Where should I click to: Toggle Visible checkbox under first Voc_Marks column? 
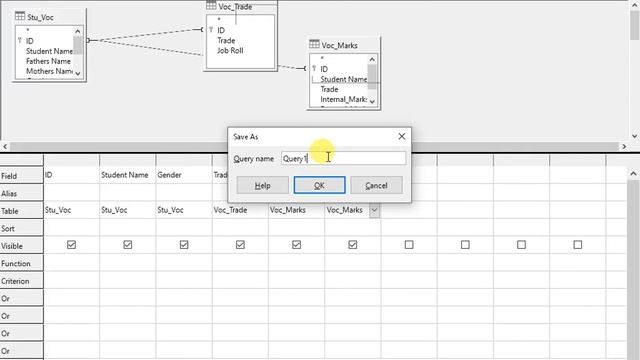297,244
